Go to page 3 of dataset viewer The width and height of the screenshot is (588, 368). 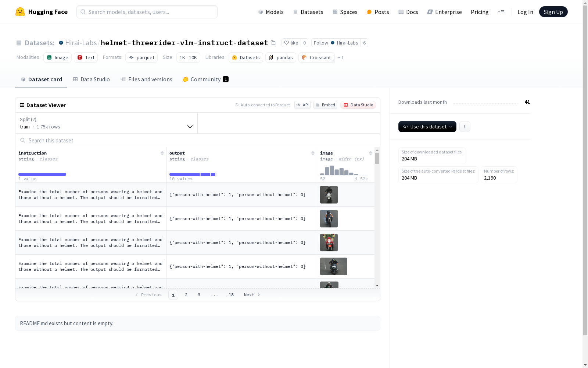tap(199, 295)
